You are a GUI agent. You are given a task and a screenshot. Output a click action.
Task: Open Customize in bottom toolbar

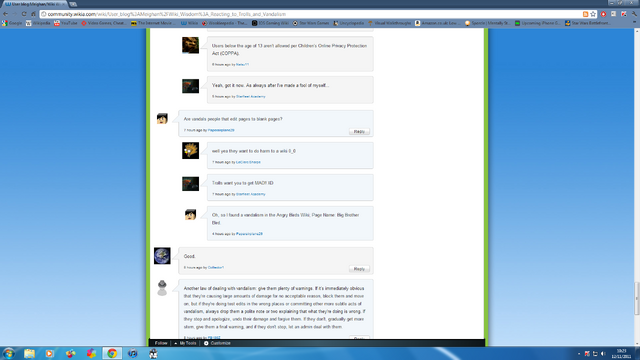218,343
